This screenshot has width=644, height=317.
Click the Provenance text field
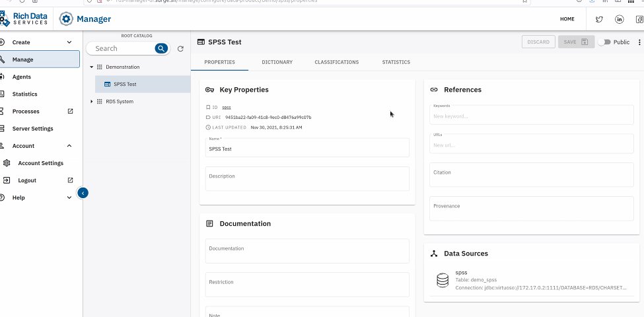tap(532, 209)
